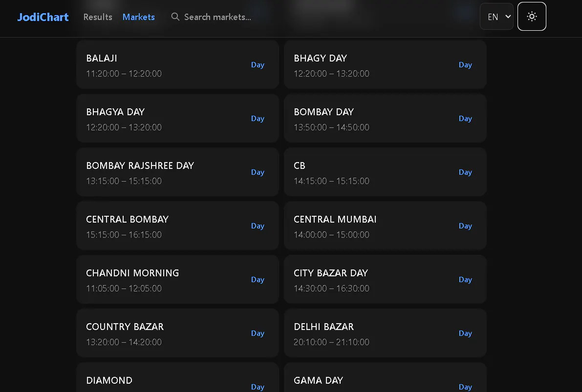Click time 20:10:00 – 21:10:00
582x392 pixels.
pos(331,342)
